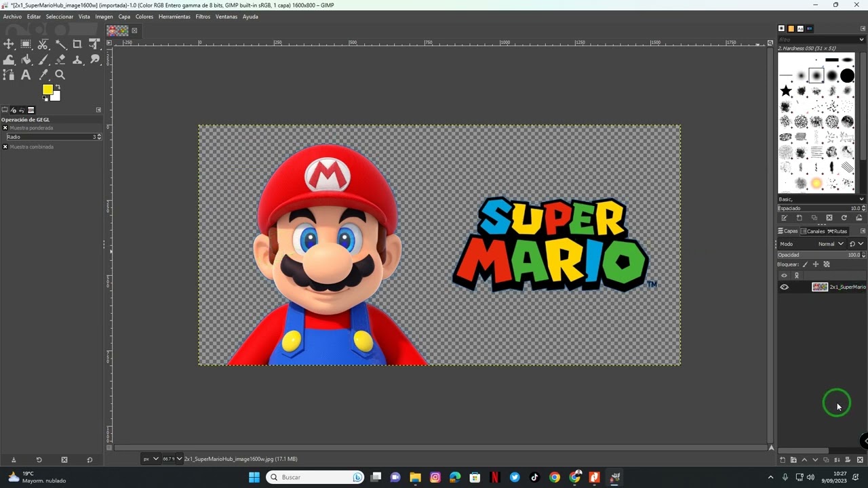Image resolution: width=868 pixels, height=488 pixels.
Task: Open the Filtros menu
Action: 203,16
